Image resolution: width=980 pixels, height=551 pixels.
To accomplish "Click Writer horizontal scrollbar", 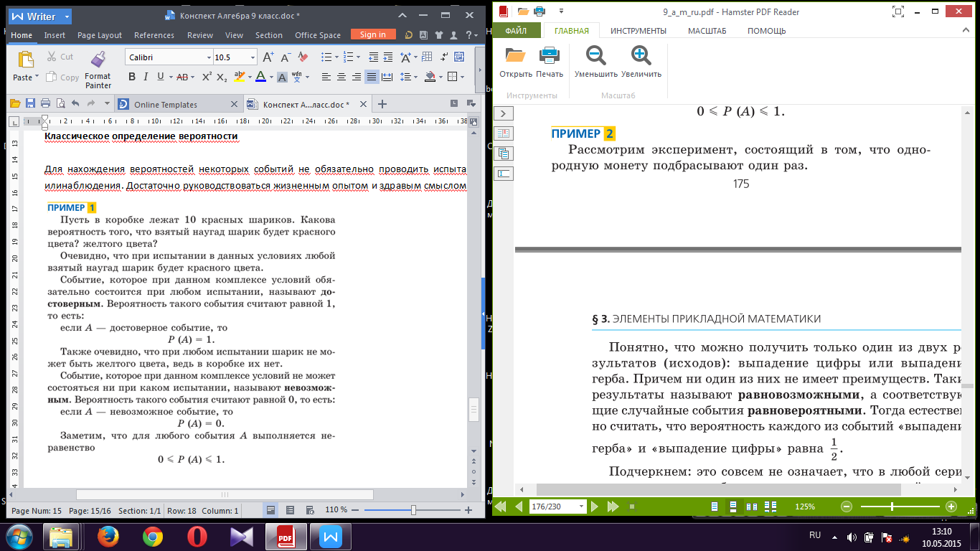I will point(225,494).
